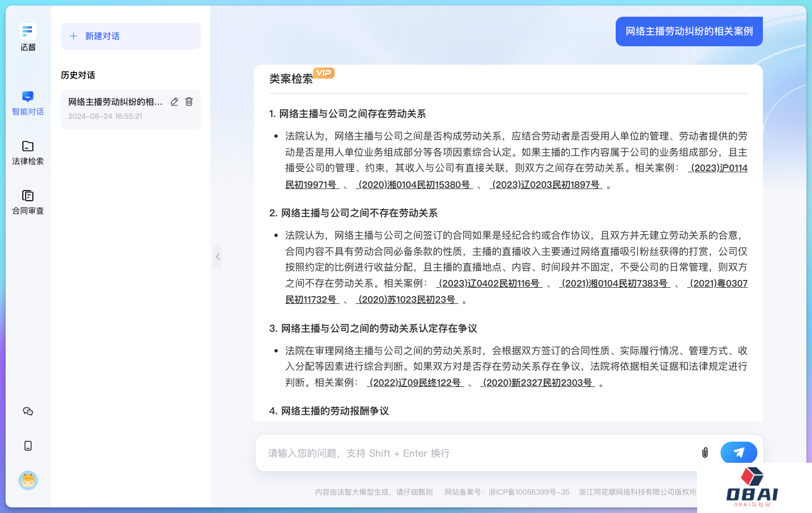
Task: Attach a file with paperclip icon
Action: coord(705,453)
